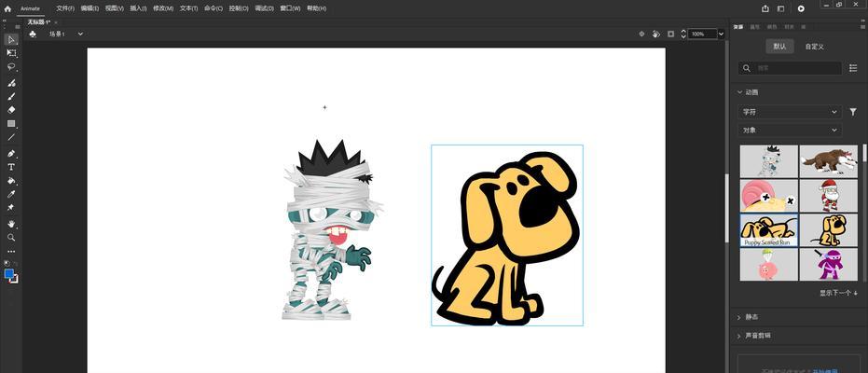
Task: Select the Asset Warp pin tool
Action: (x=11, y=208)
